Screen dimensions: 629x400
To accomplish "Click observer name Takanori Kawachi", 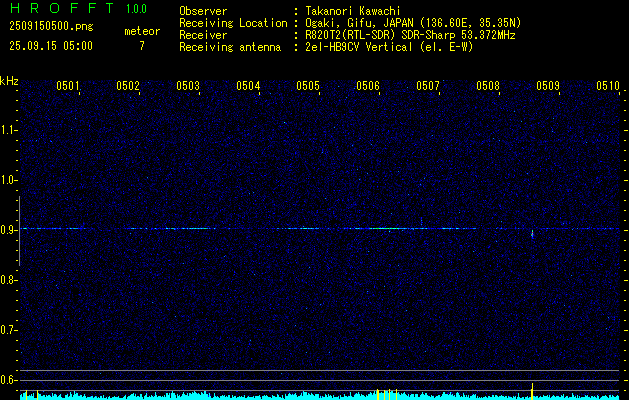I will pyautogui.click(x=353, y=11).
